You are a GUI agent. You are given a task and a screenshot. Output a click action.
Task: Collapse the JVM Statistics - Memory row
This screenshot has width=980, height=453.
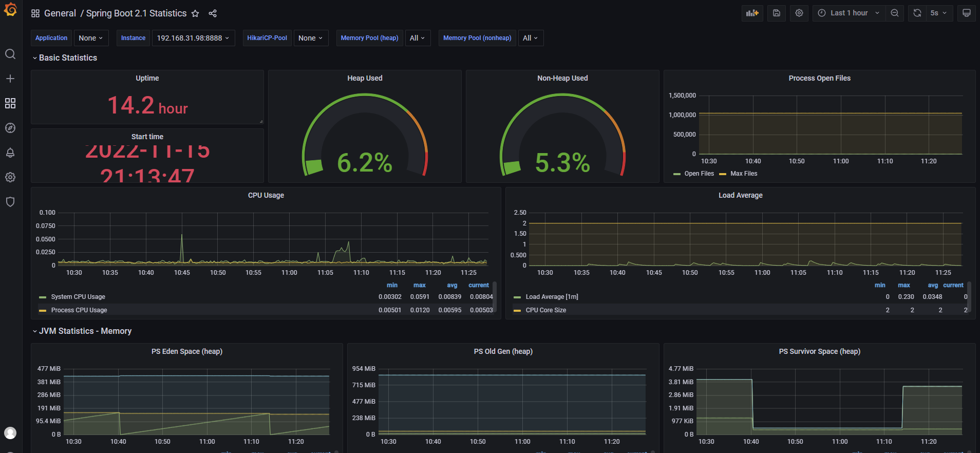(82, 331)
